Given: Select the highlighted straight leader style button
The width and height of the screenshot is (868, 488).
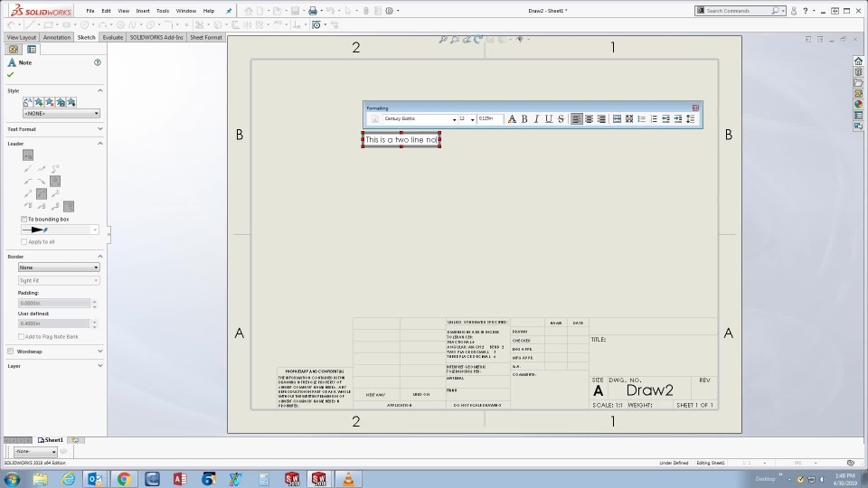Looking at the screenshot, I should (42, 193).
